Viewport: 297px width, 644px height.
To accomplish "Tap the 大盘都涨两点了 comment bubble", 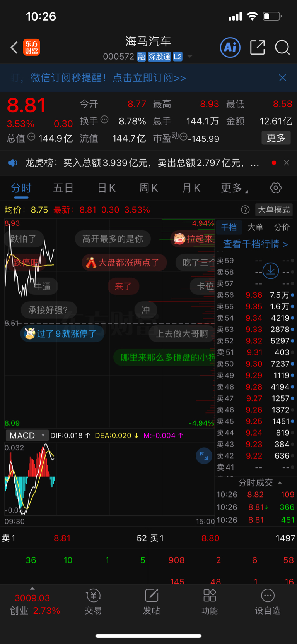I will (124, 263).
